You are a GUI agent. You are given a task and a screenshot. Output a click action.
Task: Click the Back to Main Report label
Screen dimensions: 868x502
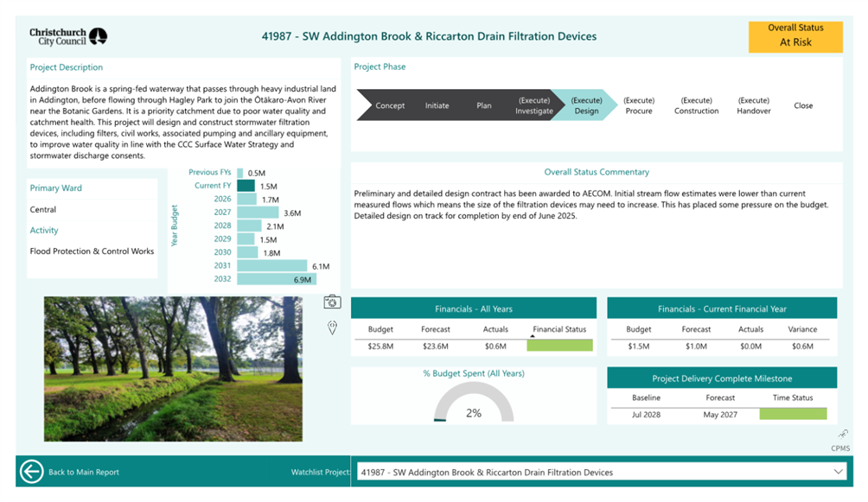84,472
